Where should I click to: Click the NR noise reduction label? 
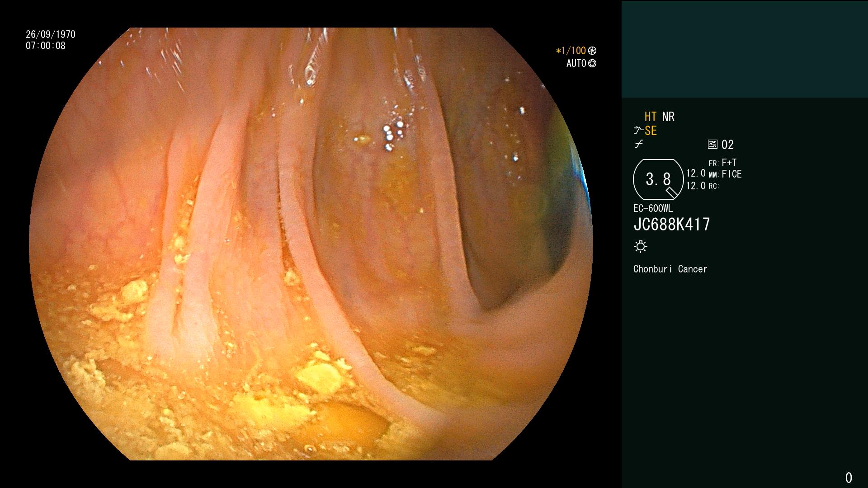[668, 117]
